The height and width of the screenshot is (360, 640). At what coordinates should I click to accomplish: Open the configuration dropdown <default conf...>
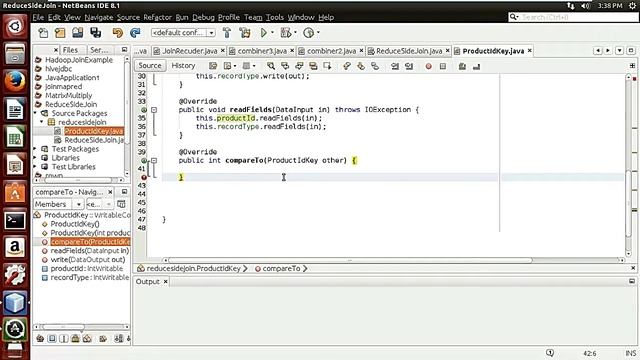click(183, 32)
